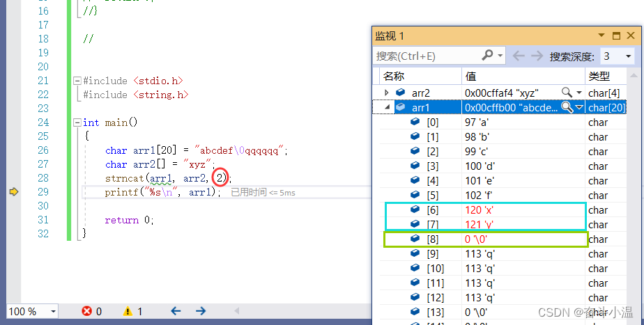The image size is (644, 325).
Task: Open the 100 % zoom dropdown
Action: tap(53, 312)
